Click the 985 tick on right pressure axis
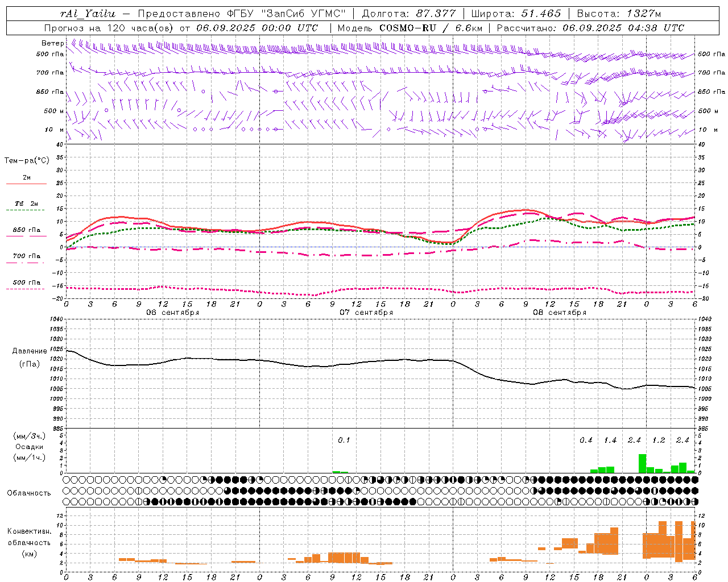The image size is (728, 582). (x=704, y=429)
